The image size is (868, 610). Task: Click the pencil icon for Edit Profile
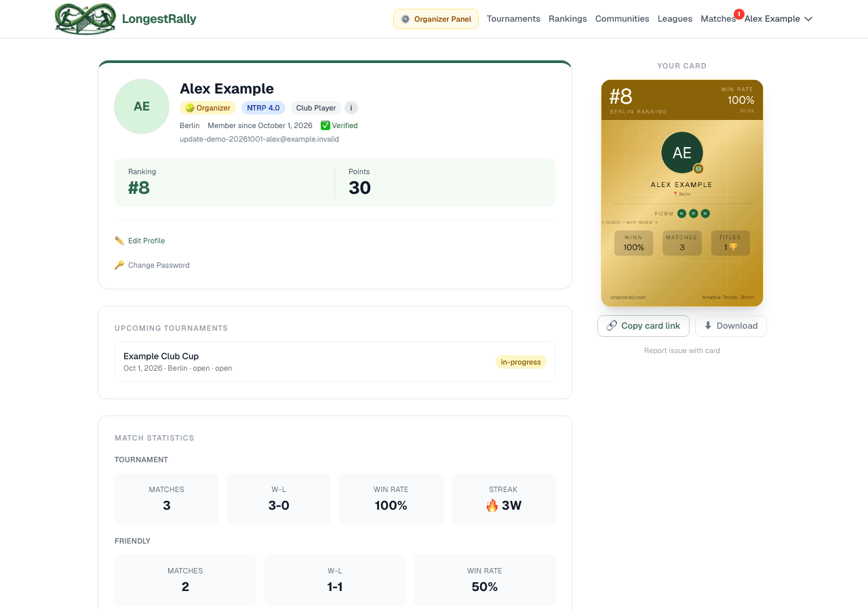119,241
